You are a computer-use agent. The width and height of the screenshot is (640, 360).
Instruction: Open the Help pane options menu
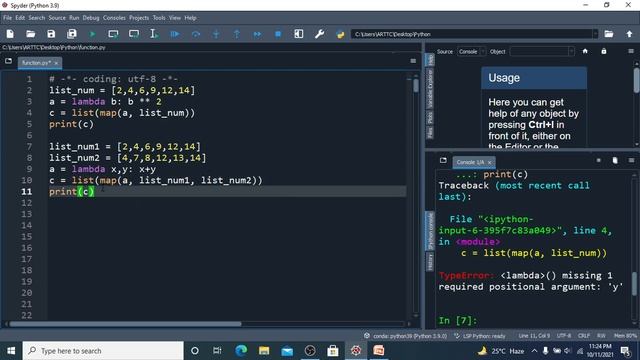(x=631, y=51)
